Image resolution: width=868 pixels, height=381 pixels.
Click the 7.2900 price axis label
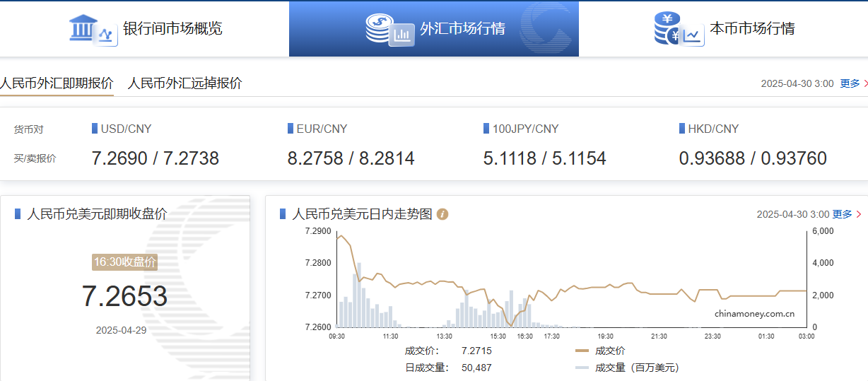coord(317,231)
